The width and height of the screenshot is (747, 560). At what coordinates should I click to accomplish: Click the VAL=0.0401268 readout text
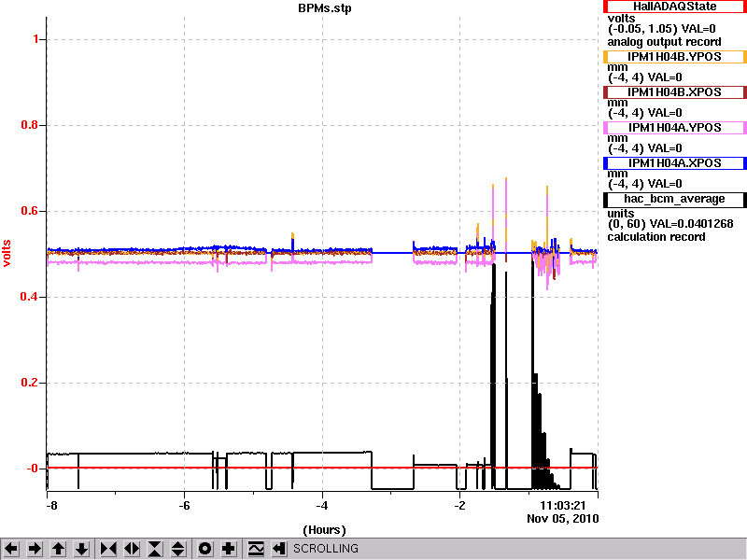tap(693, 224)
